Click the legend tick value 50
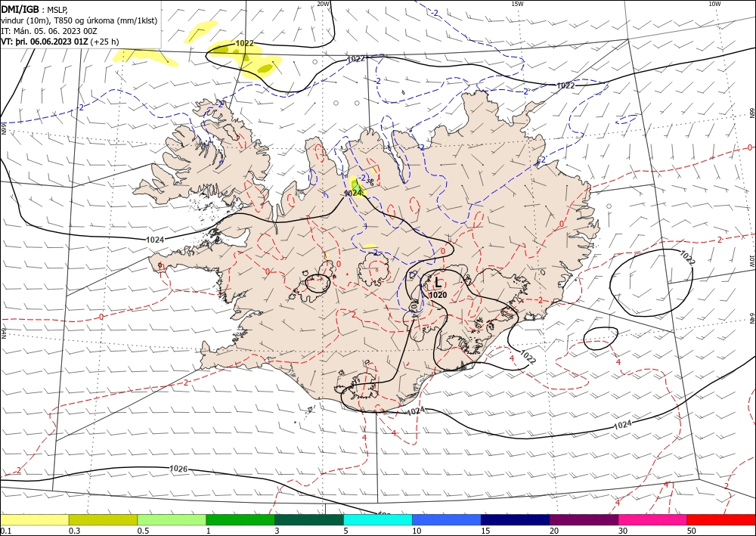Viewport: 756px width, 536px height. pos(692,531)
